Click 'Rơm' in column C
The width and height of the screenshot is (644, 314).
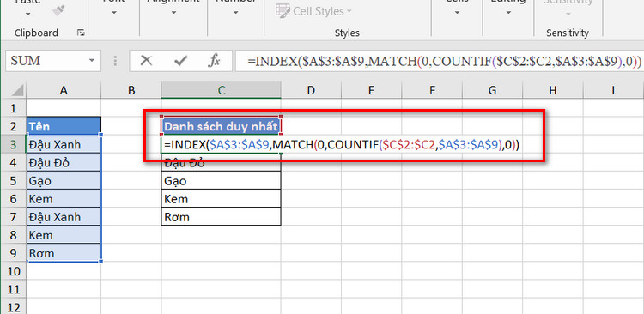(222, 217)
